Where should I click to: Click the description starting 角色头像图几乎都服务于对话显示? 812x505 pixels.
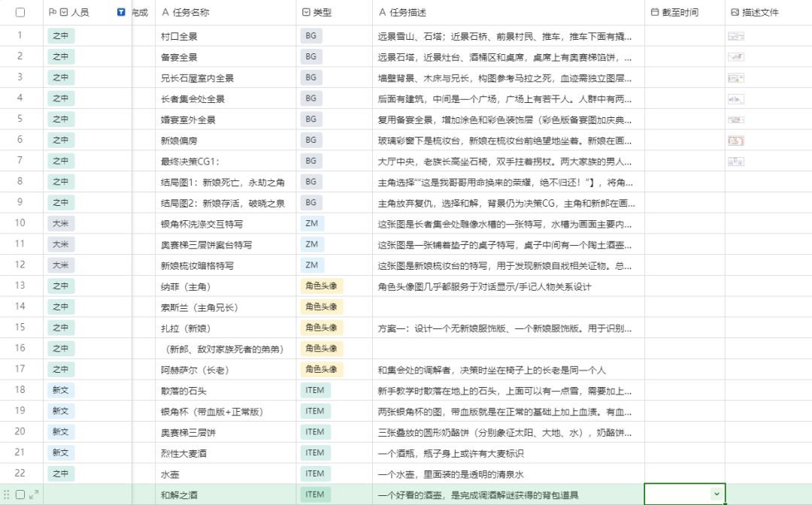click(x=484, y=286)
